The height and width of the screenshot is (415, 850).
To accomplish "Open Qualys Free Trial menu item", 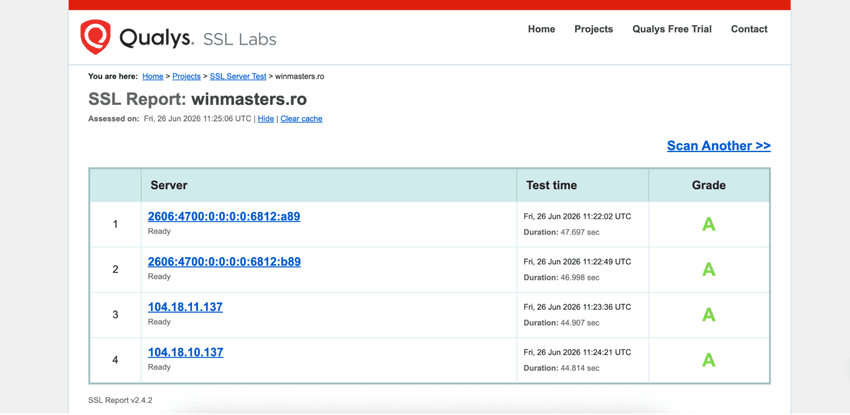I will click(x=672, y=29).
